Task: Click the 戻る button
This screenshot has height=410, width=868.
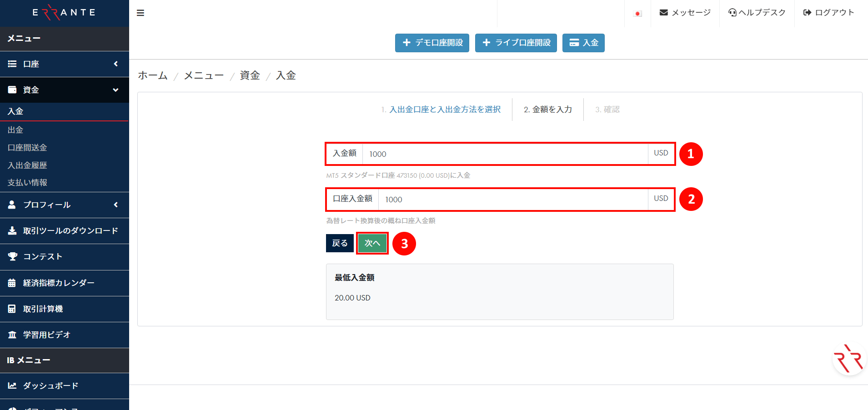Action: coord(340,243)
